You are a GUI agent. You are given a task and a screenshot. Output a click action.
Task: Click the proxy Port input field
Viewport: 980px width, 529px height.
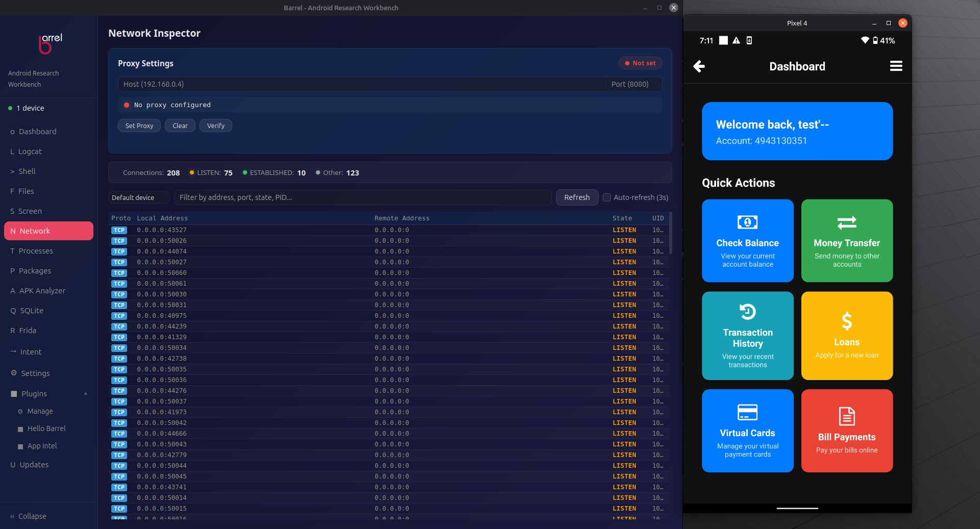click(x=634, y=84)
